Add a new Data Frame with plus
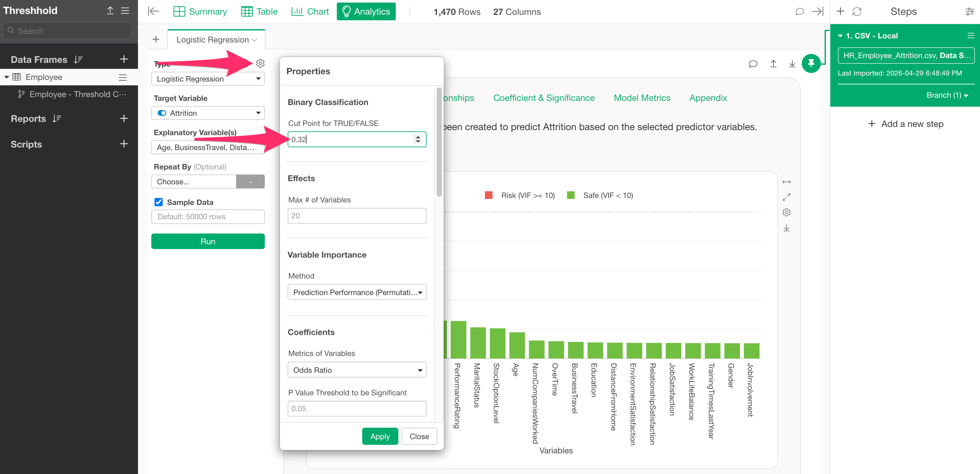This screenshot has height=474, width=980. click(x=124, y=59)
